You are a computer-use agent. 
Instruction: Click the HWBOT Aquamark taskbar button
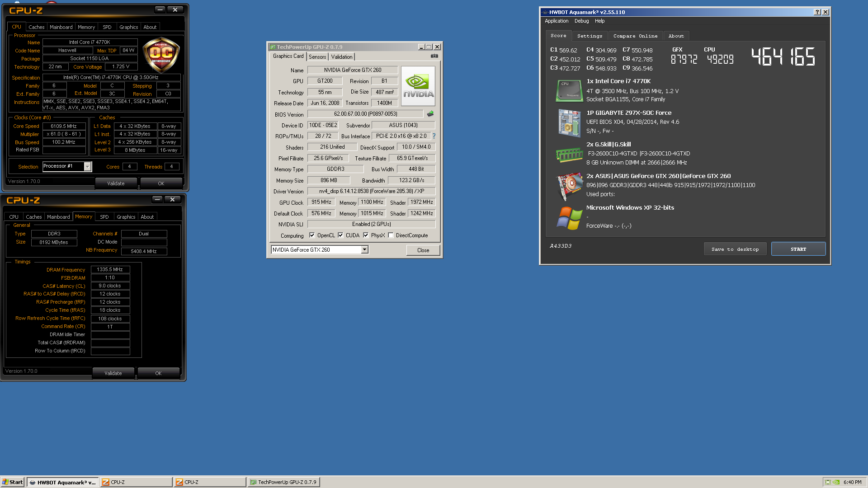(x=63, y=482)
